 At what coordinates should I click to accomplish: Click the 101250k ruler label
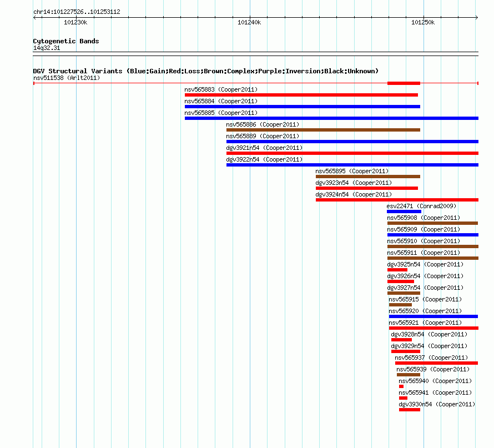pos(423,22)
